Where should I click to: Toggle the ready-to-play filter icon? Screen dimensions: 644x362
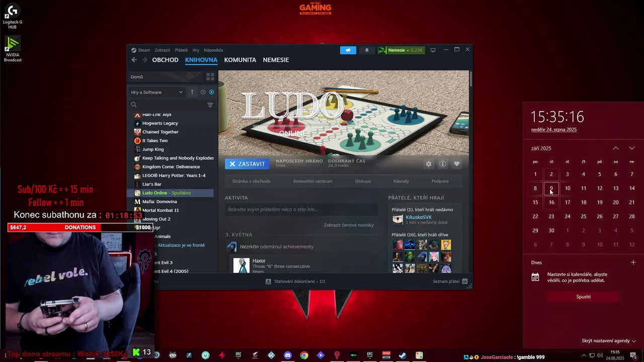pos(211,93)
